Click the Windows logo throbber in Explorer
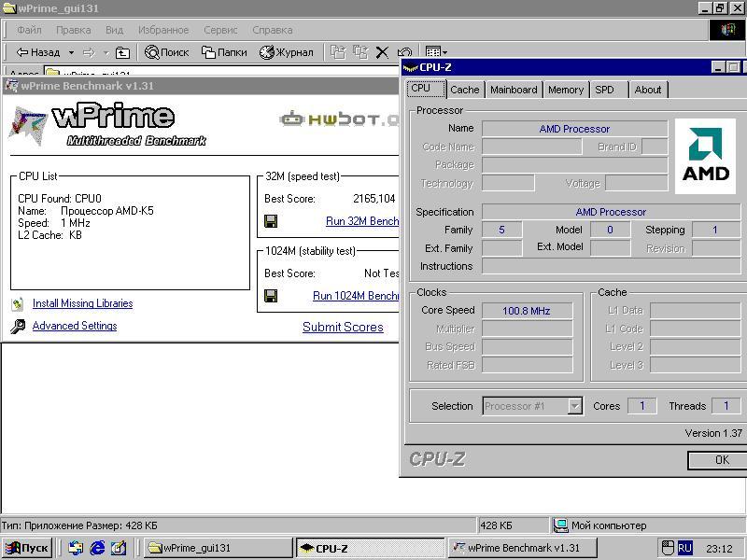 tap(727, 30)
